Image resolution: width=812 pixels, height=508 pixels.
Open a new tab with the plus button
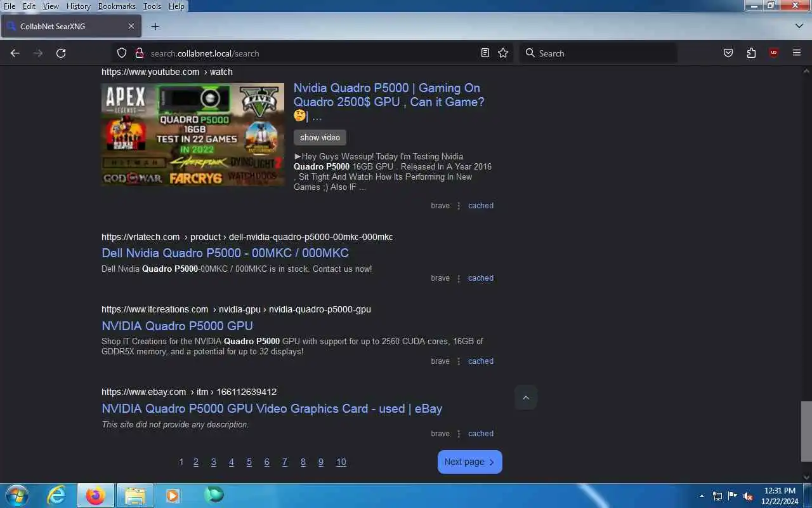pos(155,26)
